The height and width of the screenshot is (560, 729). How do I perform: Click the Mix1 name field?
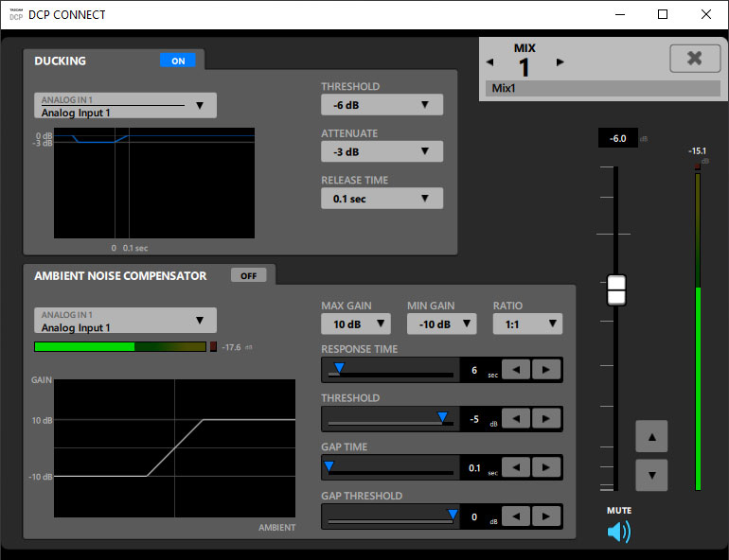pos(602,89)
